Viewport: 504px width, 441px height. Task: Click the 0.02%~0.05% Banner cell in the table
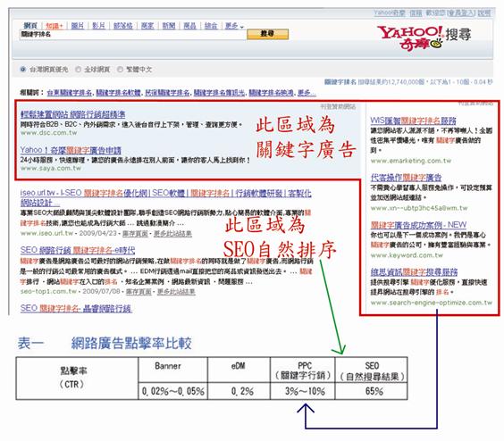pyautogui.click(x=173, y=391)
